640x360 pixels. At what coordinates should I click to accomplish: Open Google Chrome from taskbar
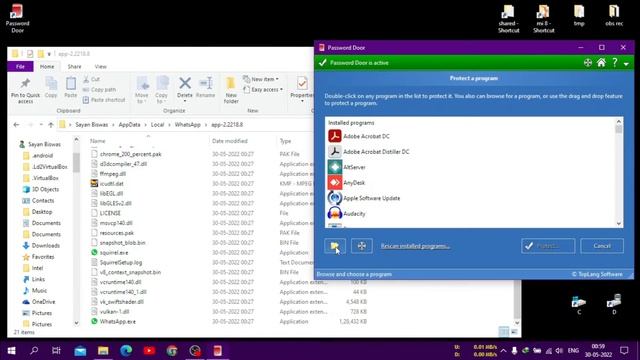pyautogui.click(x=172, y=350)
